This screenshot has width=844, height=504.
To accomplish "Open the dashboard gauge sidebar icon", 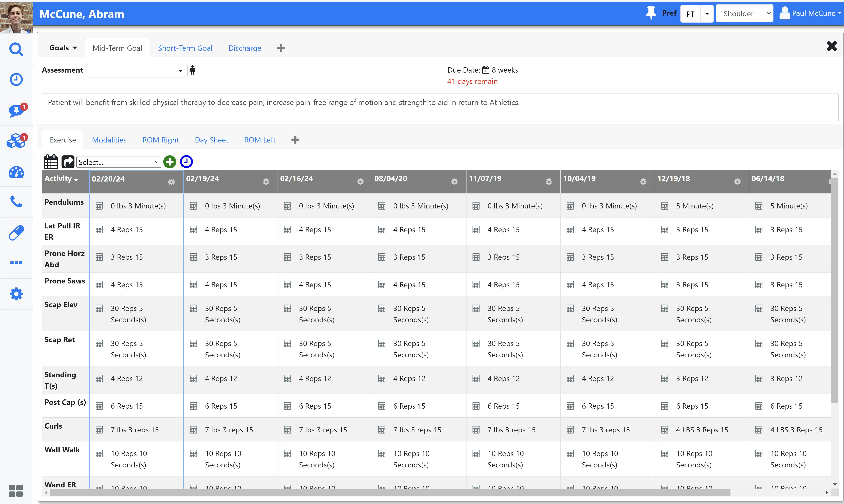I will [x=16, y=172].
